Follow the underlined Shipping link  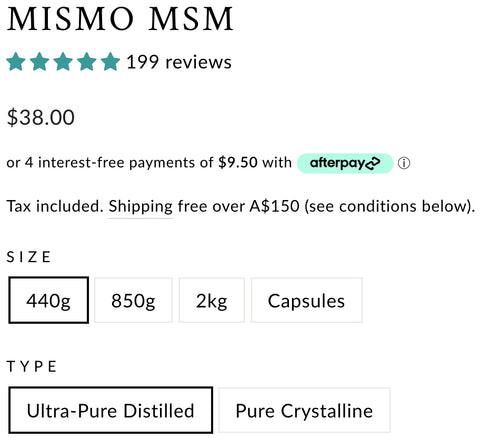140,206
